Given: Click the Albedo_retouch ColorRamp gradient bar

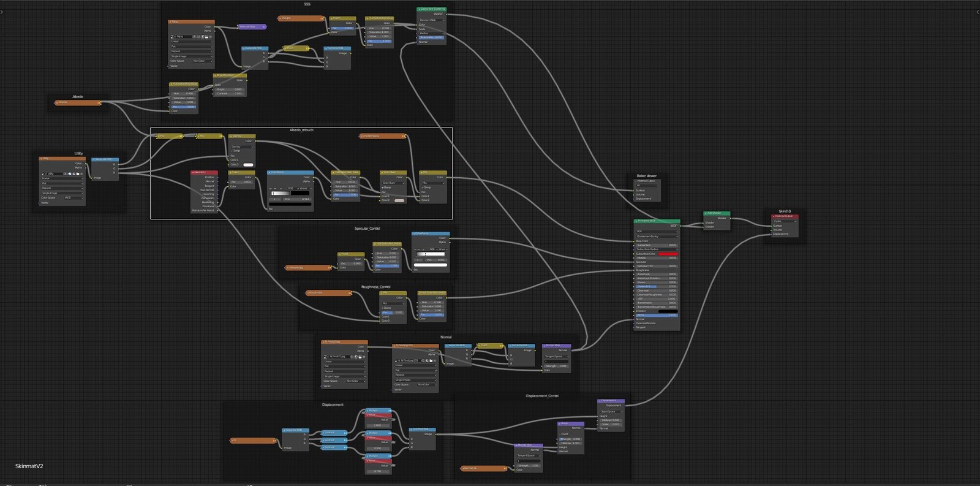Looking at the screenshot, I should (x=290, y=193).
